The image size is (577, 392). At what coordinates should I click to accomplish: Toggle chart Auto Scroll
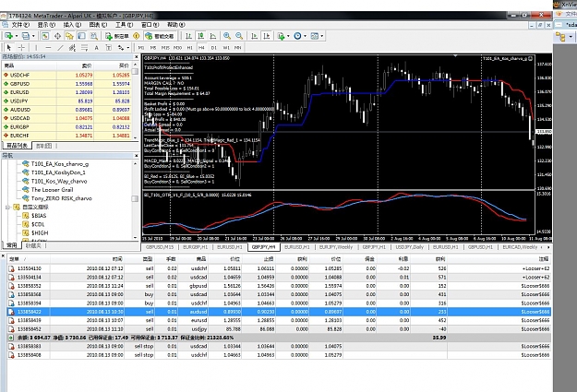click(254, 36)
